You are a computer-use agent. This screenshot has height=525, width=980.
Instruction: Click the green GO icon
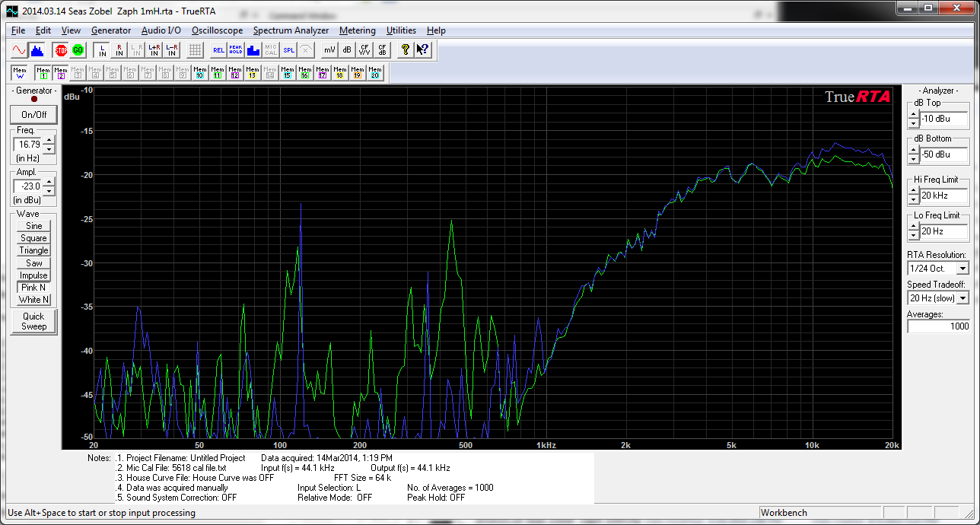tap(78, 50)
